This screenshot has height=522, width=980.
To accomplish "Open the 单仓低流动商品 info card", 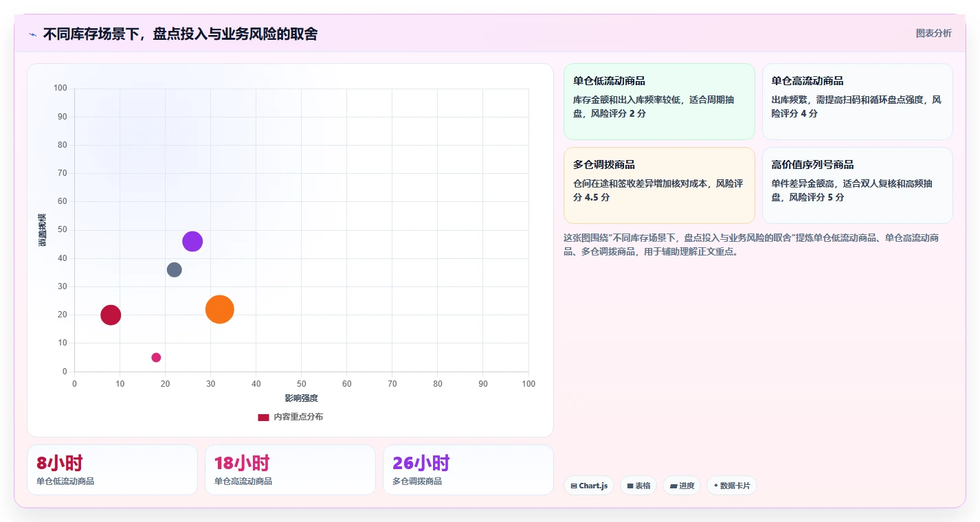I will click(x=660, y=102).
